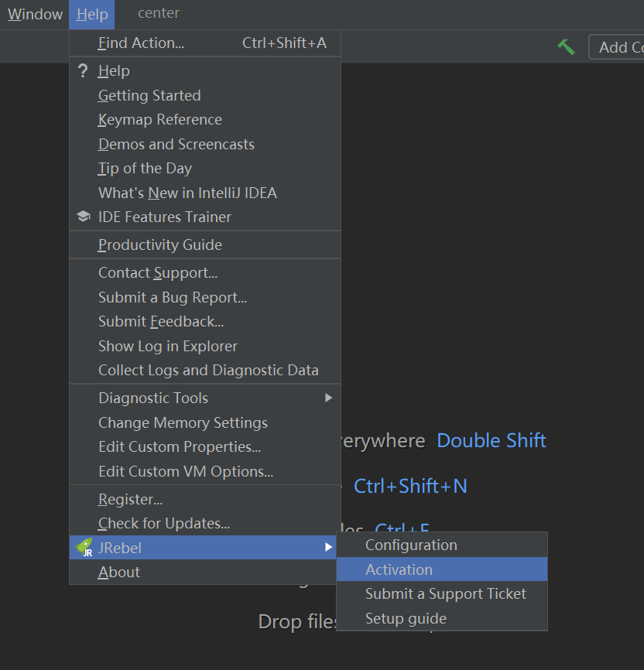Screen dimensions: 644x670
Task: Choose Register... menu item
Action: click(205, 499)
